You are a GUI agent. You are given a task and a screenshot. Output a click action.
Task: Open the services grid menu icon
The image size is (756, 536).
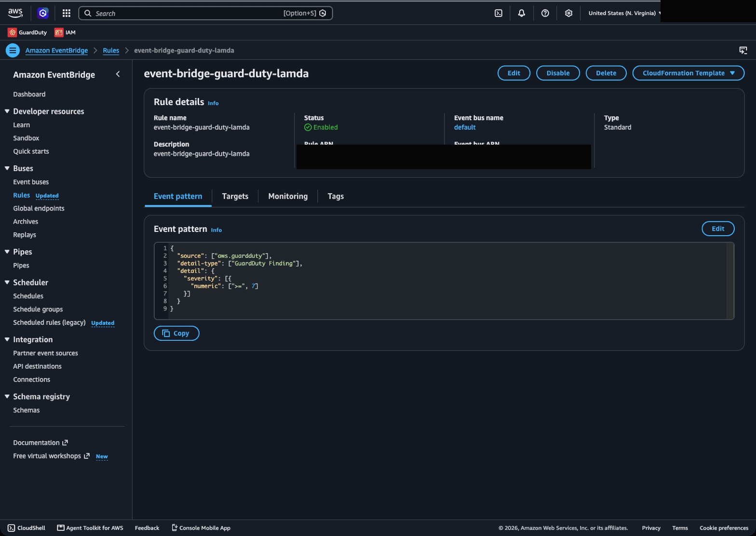(x=67, y=13)
